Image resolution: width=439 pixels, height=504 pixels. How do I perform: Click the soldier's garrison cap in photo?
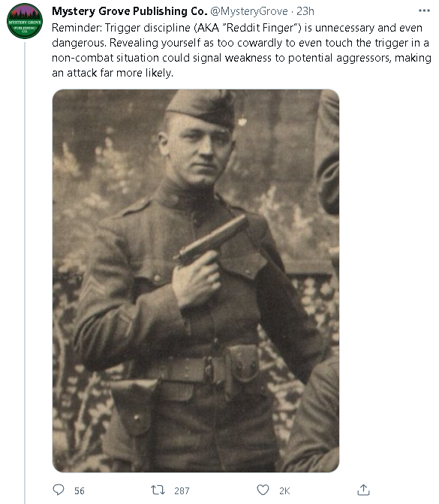pos(201,107)
